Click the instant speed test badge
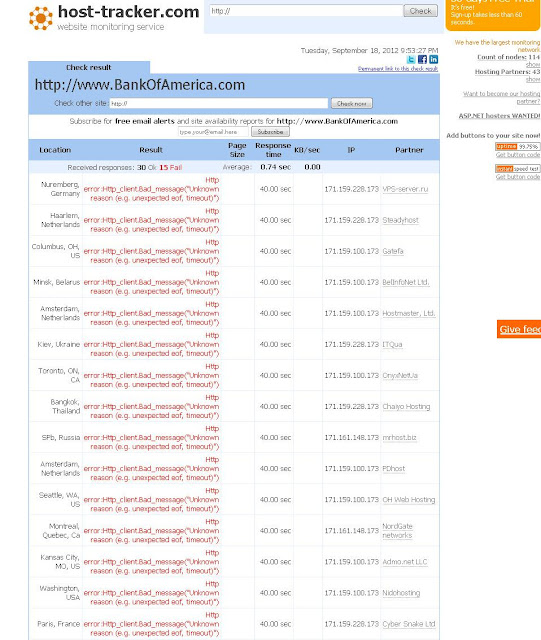 coord(517,169)
